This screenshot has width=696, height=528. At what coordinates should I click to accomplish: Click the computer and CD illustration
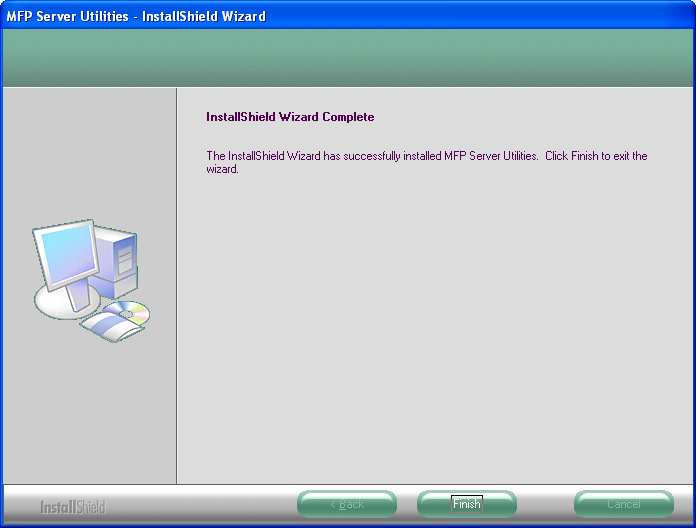[x=91, y=280]
